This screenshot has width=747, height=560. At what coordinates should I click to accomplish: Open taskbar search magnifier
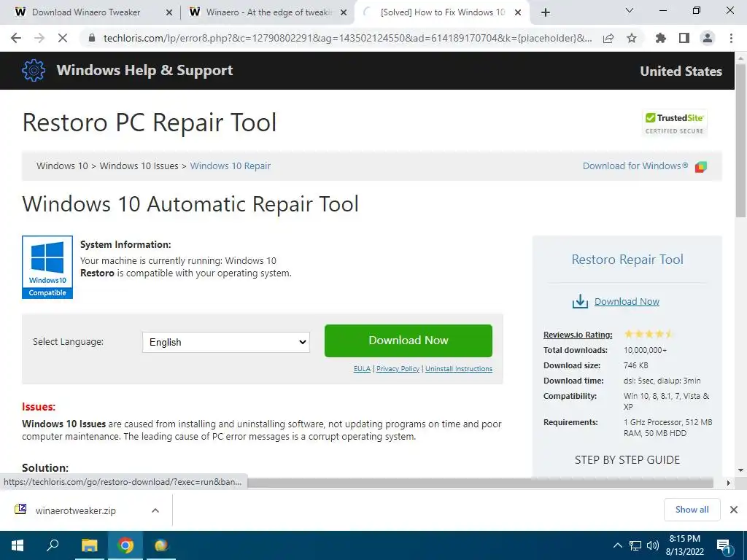(x=53, y=545)
